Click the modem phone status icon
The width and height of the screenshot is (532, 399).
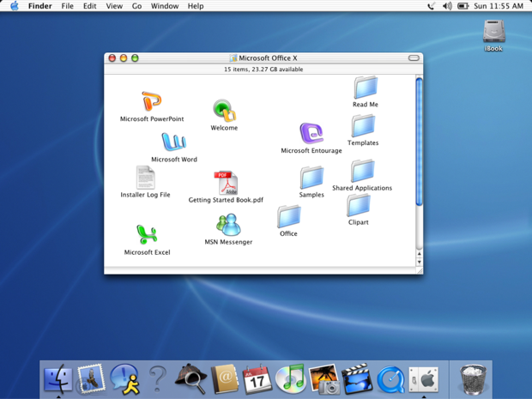click(432, 6)
